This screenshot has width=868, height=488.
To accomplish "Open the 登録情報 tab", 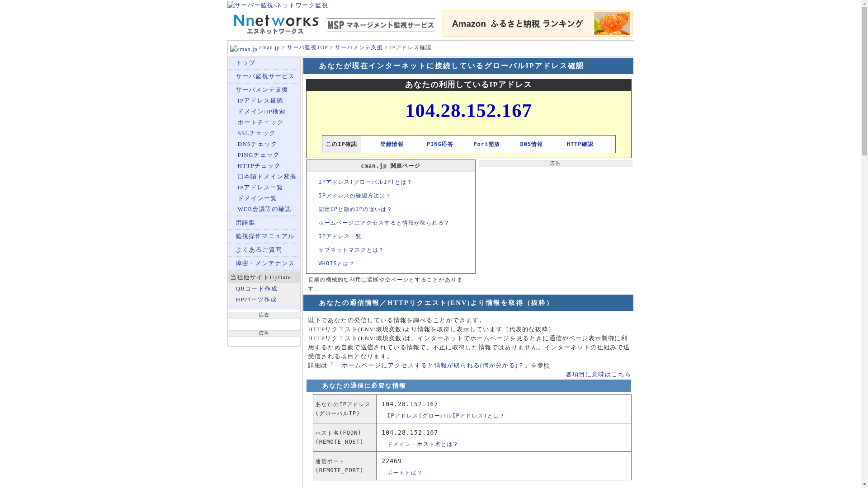I will click(392, 144).
